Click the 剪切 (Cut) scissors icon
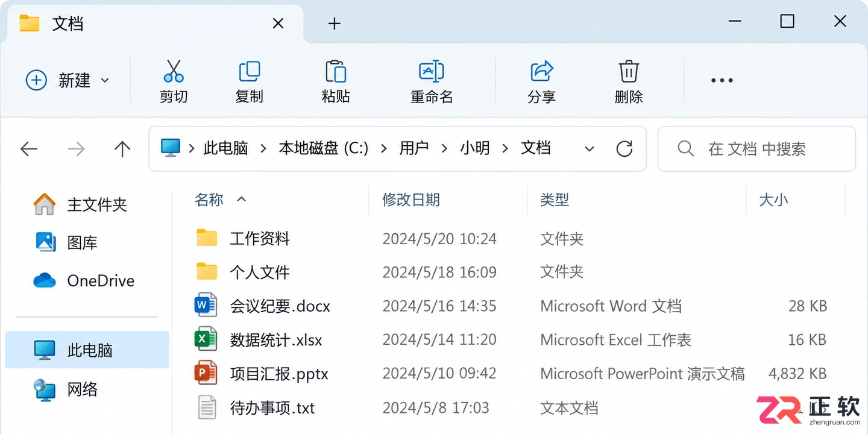This screenshot has width=868, height=434. point(174,71)
